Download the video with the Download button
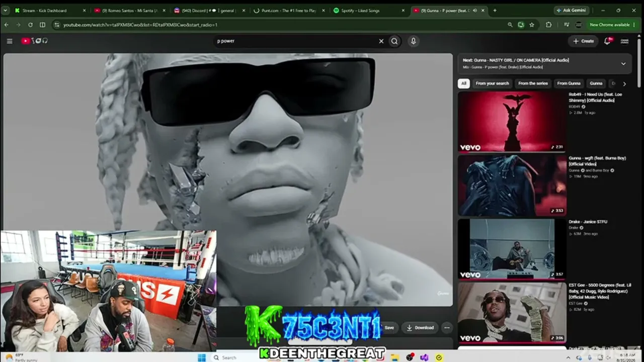Screen dimensions: 644x362 pyautogui.click(x=420, y=328)
